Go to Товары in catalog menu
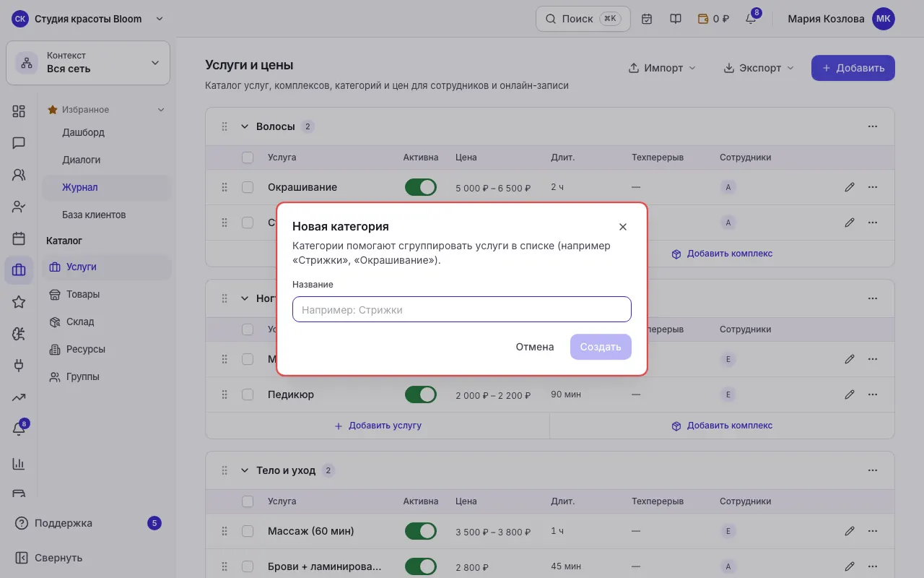924x578 pixels. [107, 294]
